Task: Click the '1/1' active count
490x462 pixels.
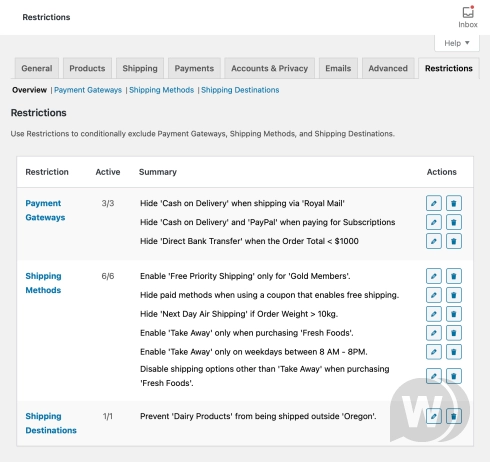Action: (x=108, y=416)
